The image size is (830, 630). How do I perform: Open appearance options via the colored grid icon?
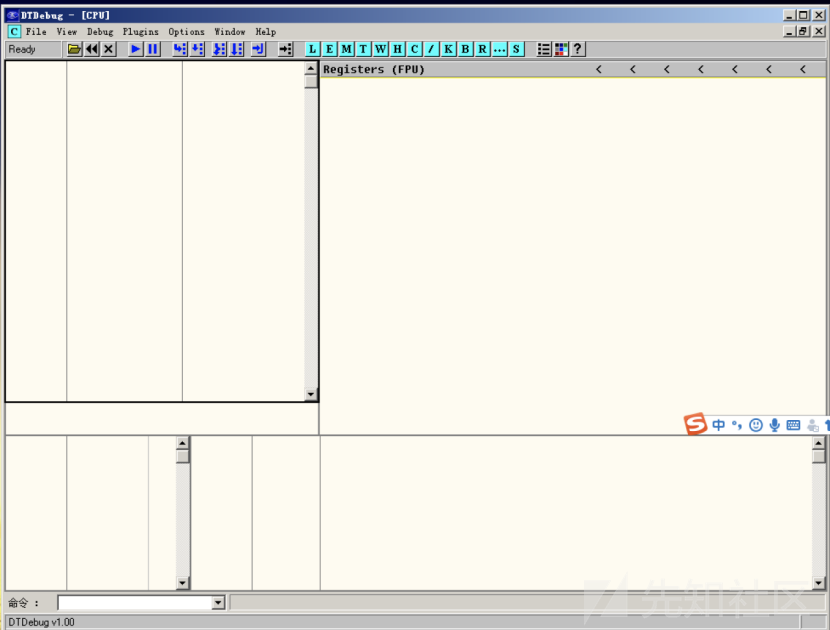click(x=561, y=49)
